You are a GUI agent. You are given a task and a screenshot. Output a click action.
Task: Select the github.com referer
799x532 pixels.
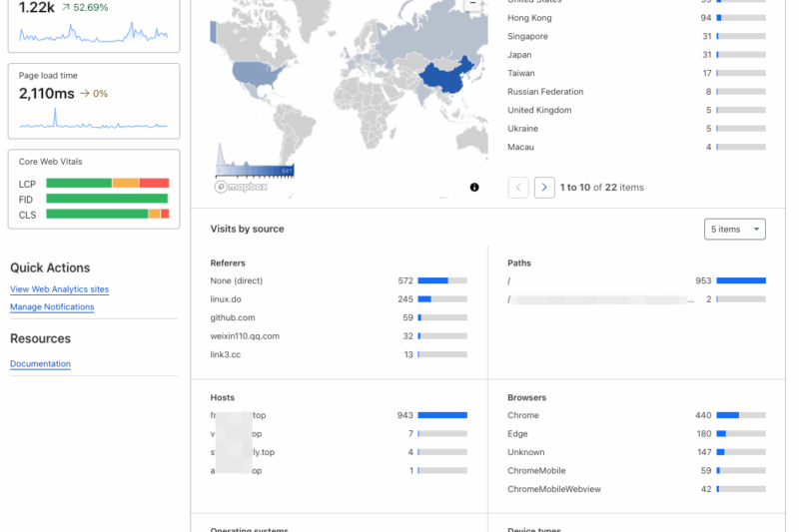point(339,317)
